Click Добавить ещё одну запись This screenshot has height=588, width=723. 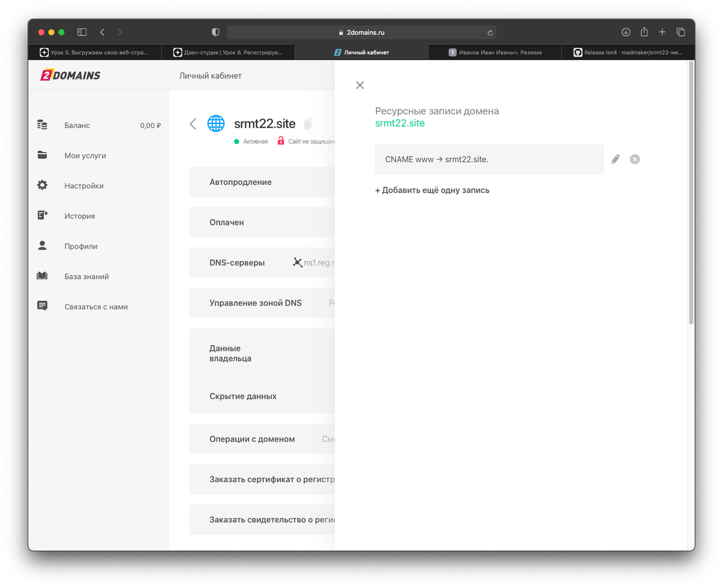(x=432, y=190)
